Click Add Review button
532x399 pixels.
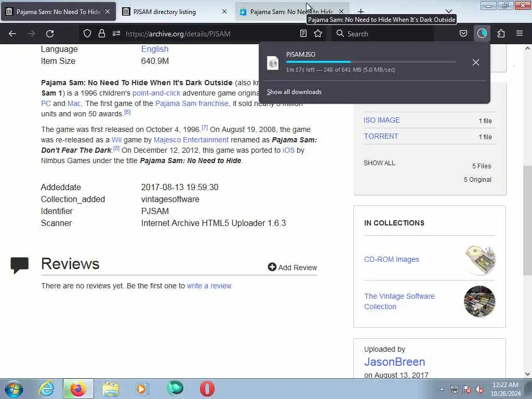tap(292, 268)
